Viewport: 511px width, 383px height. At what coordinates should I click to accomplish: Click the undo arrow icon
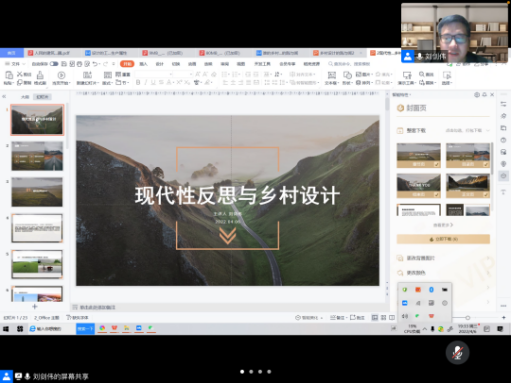coord(95,64)
